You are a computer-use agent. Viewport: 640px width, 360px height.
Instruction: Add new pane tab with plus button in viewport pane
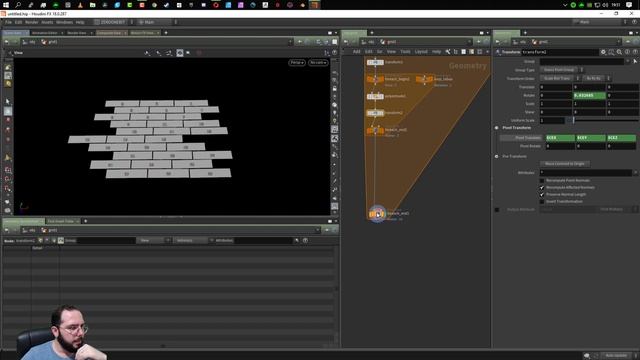(166, 33)
